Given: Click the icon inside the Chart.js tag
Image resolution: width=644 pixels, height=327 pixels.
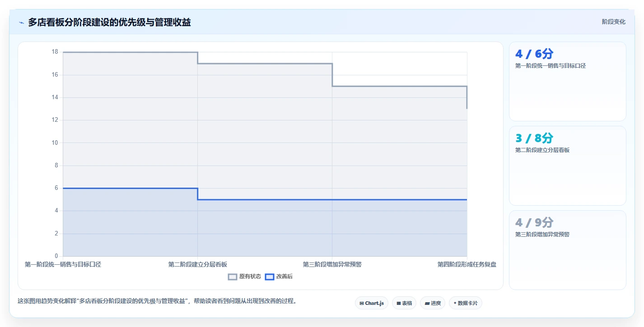Looking at the screenshot, I should 362,304.
